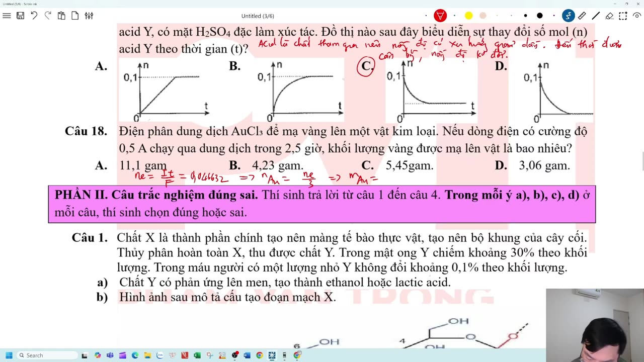Viewport: 644px width, 362px height.
Task: Click the Untitled (3/6) page title
Action: [258, 16]
